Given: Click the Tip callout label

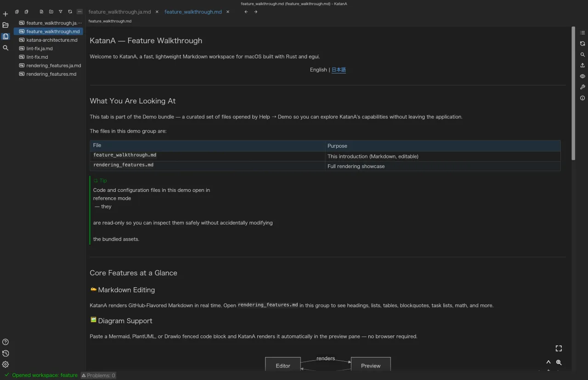Looking at the screenshot, I should click(x=100, y=181).
